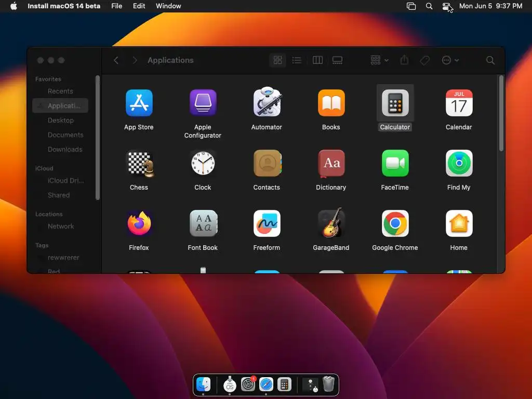Select the Font Book app icon
The image size is (532, 399).
tap(203, 223)
